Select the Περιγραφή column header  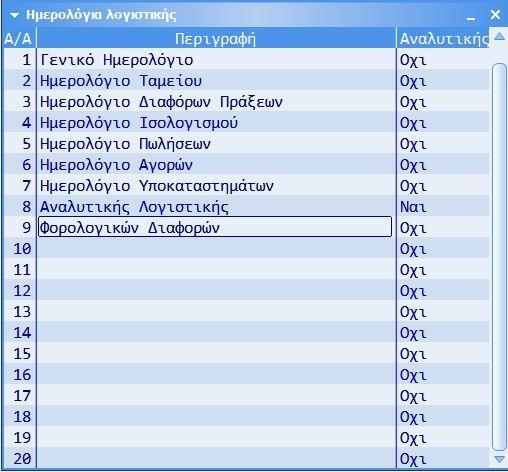coord(216,39)
